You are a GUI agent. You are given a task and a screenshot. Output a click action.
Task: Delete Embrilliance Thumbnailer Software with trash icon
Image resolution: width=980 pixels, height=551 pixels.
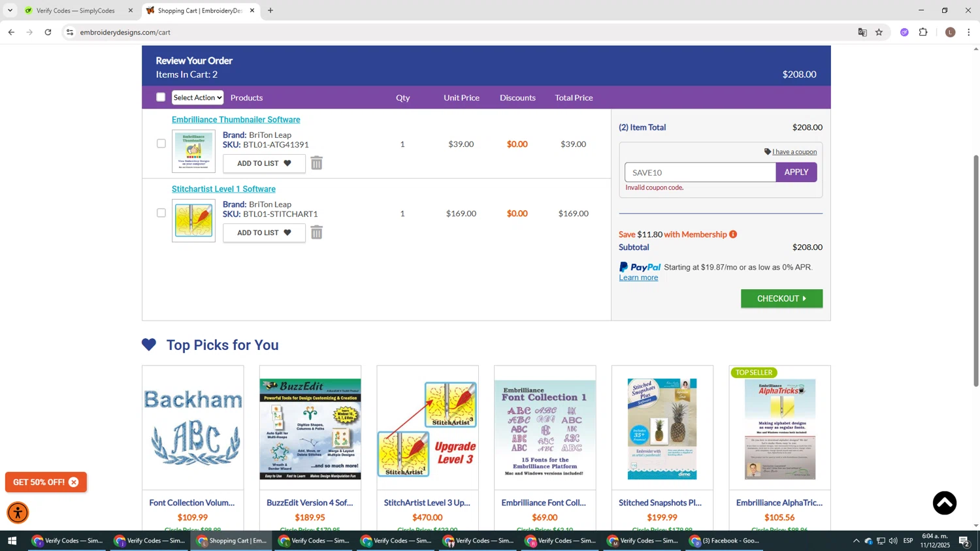[x=317, y=163]
